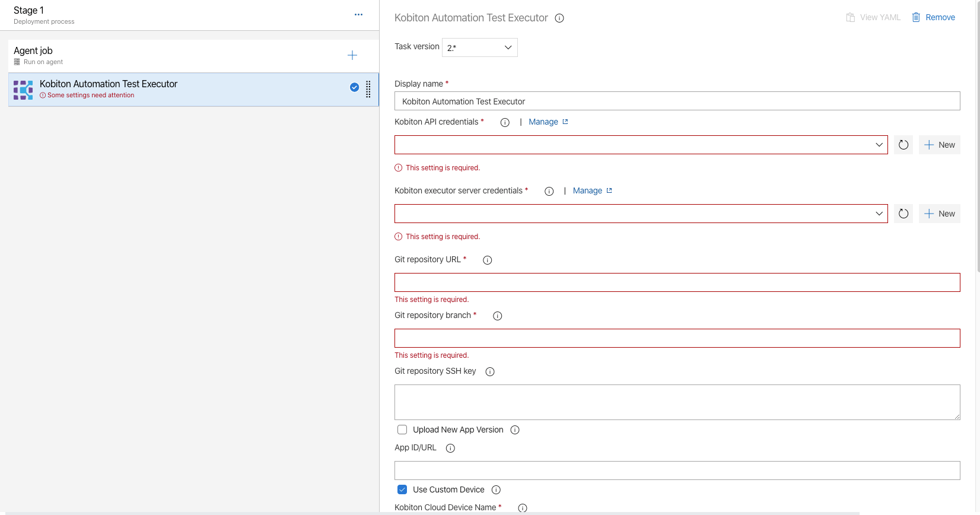Screen dimensions: 980x515
Task: Click the trash icon next to Remove
Action: (x=916, y=17)
